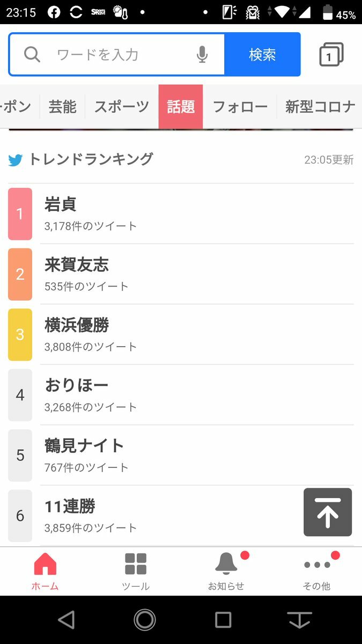Open the 鶴見ナイト trend item
Image resolution: width=362 pixels, height=644 pixels.
point(84,445)
